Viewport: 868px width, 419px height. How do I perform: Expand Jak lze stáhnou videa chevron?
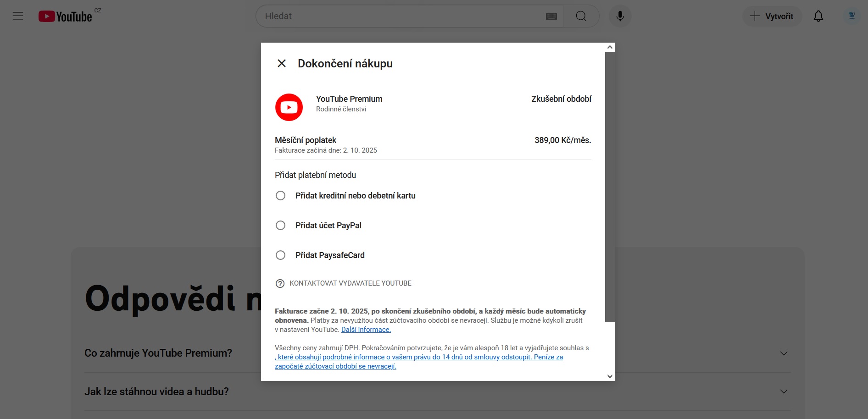(x=784, y=391)
